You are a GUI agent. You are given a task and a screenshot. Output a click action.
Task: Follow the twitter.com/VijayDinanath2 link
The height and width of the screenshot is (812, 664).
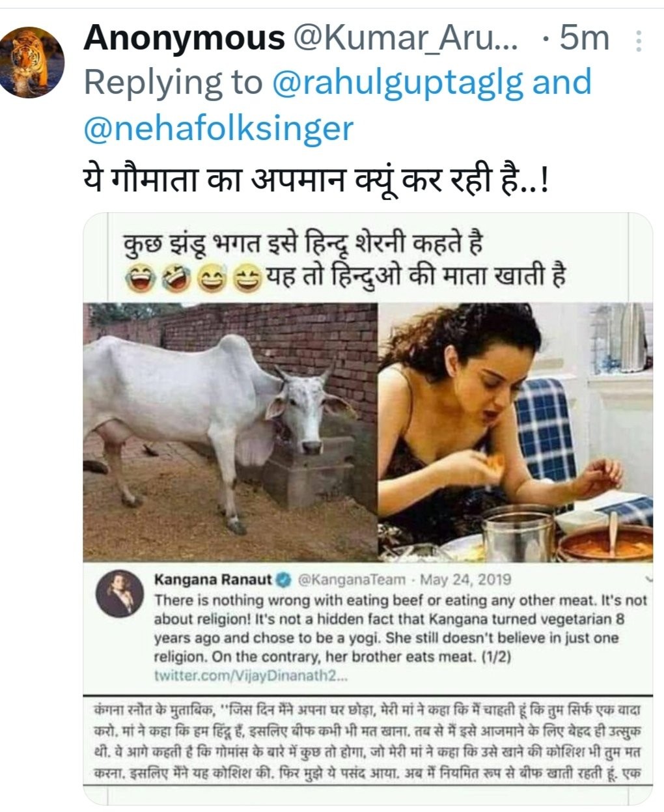click(251, 676)
